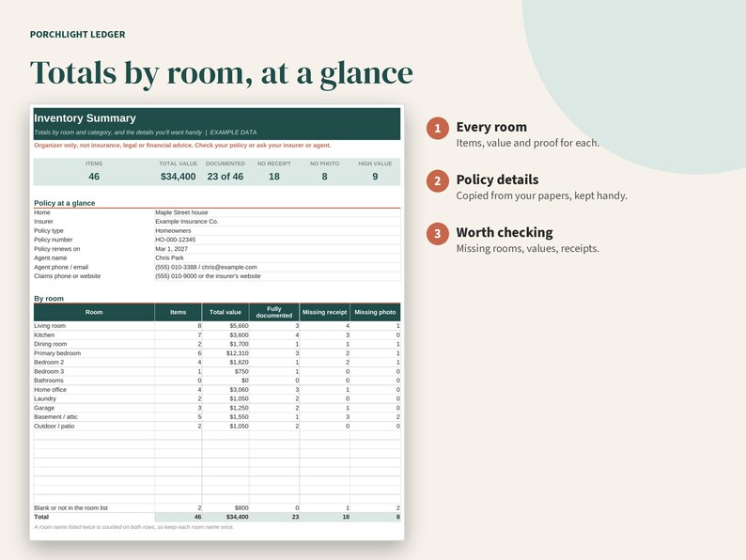Select the HIGH VALUE stat showing 9
746x560 pixels.
(x=375, y=171)
